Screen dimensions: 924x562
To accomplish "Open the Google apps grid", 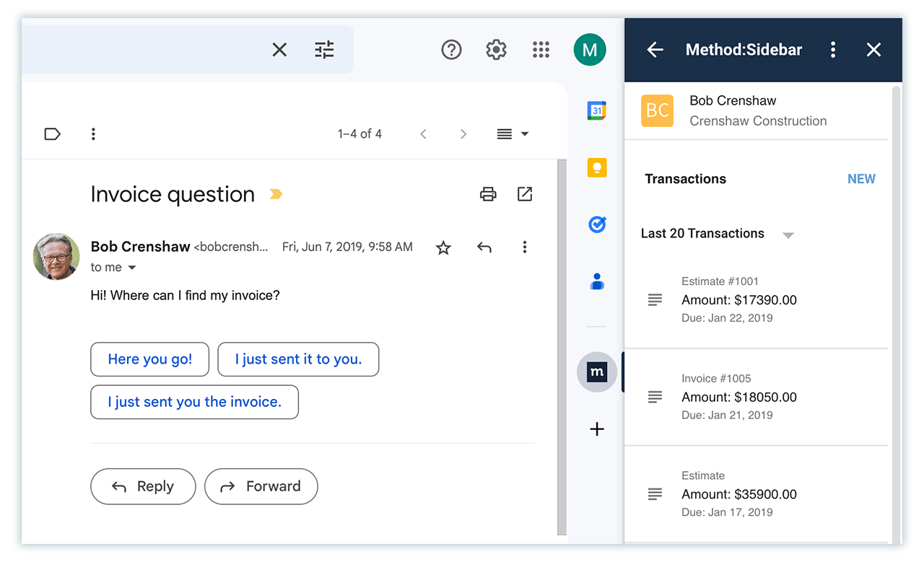I will click(x=541, y=50).
